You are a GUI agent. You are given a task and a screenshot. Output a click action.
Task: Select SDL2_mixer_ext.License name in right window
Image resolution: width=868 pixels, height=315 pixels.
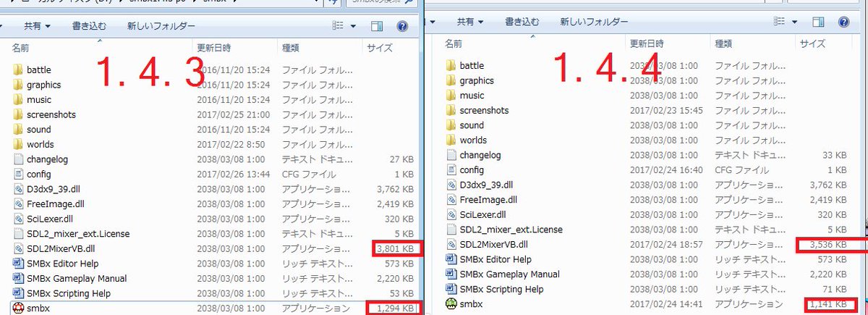point(511,230)
